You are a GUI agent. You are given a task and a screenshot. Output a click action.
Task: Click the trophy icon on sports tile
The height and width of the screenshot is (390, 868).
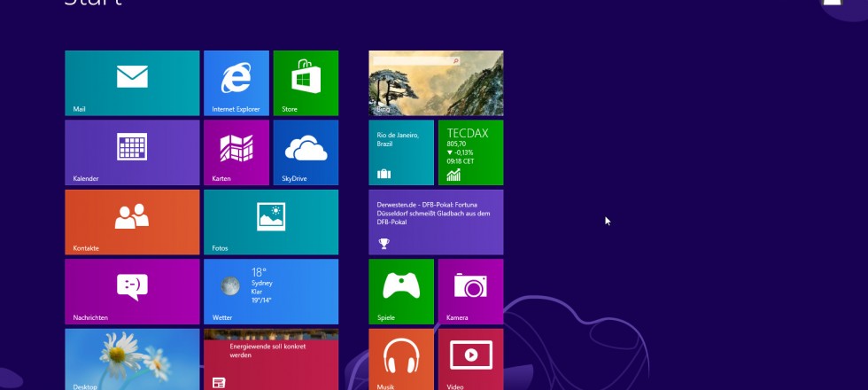point(384,243)
